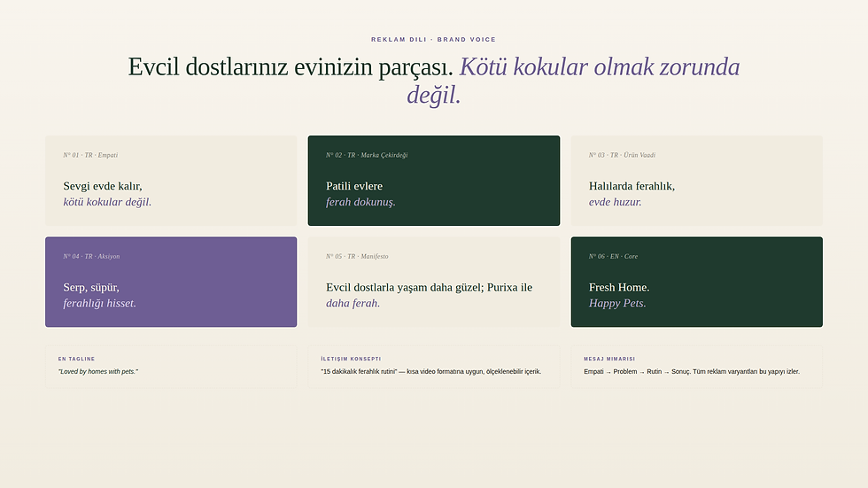Click label 'Nº 01 · TR · Empati'

(x=90, y=155)
